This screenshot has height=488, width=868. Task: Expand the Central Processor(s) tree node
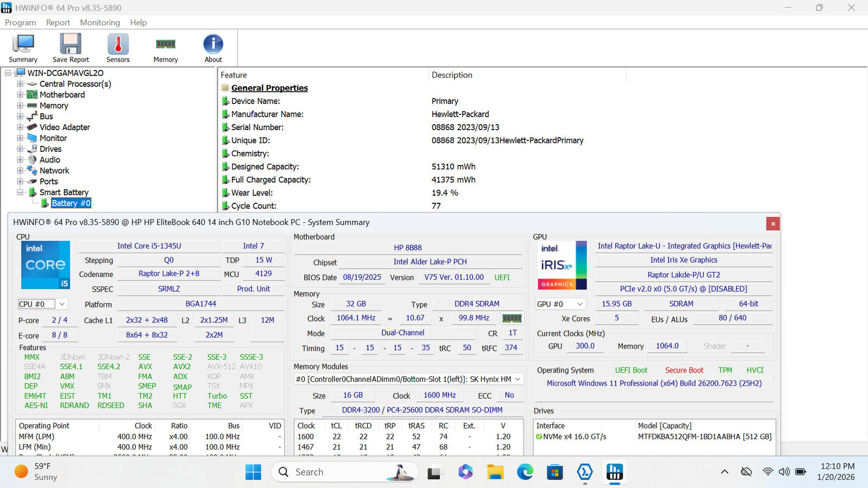[x=20, y=84]
